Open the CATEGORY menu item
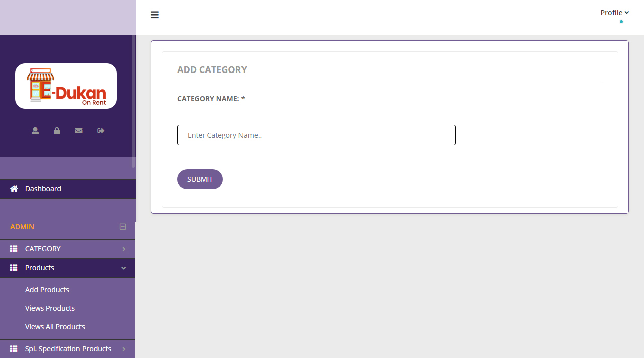This screenshot has width=644, height=358. (67, 249)
